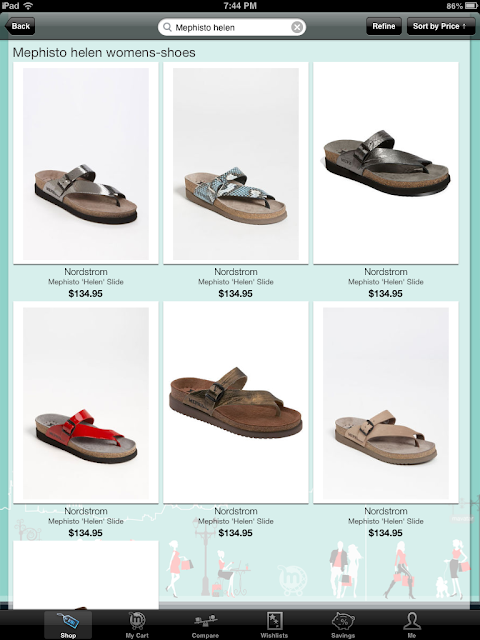The width and height of the screenshot is (480, 640).
Task: Open the $134.95 price under red sandal
Action: point(85,533)
